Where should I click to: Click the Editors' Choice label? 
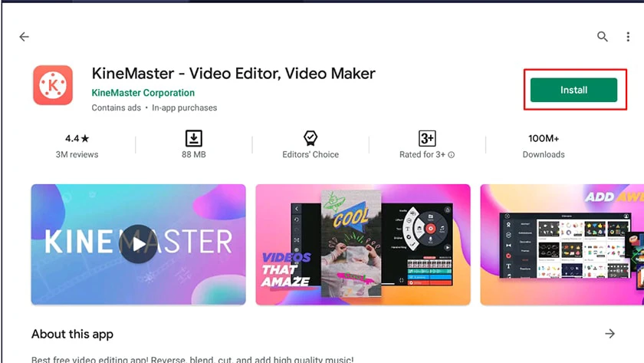point(310,154)
